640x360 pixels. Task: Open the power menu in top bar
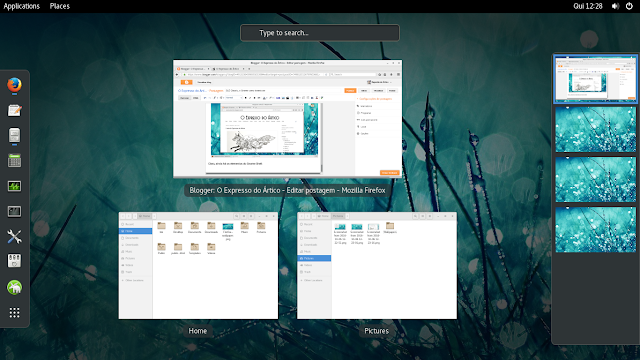(x=629, y=6)
